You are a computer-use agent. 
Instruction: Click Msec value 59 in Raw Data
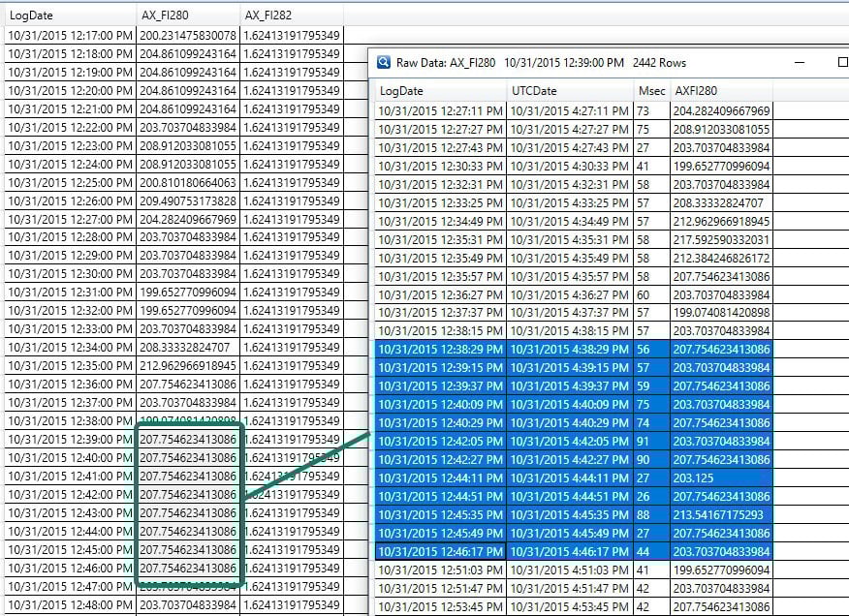[651, 386]
